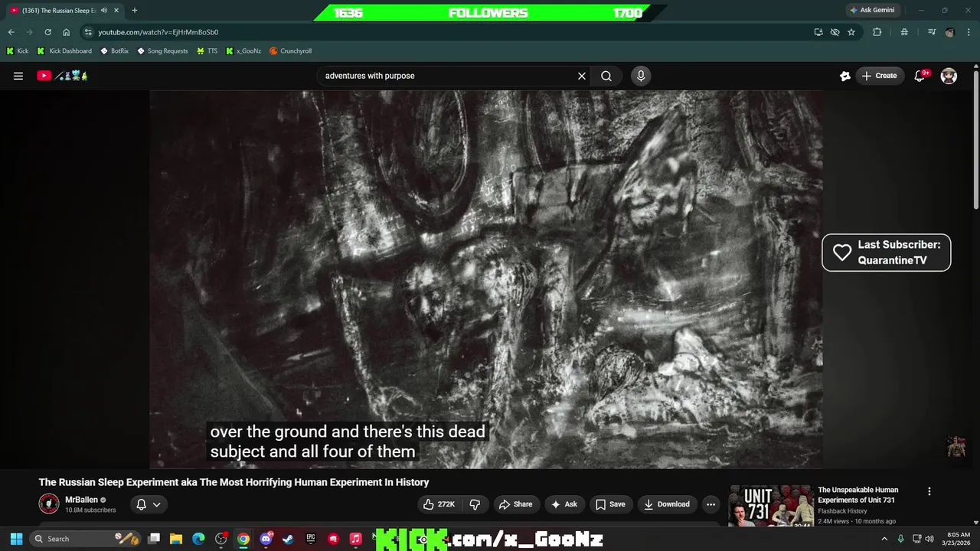Open a new browser tab
The height and width of the screenshot is (551, 980).
click(134, 10)
